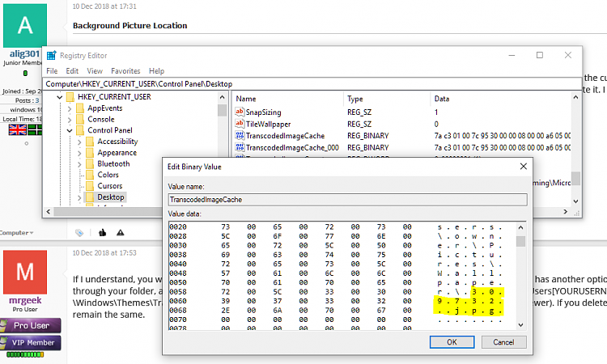Expand the AppEvents key
This screenshot has height=364, width=607.
[x=70, y=108]
